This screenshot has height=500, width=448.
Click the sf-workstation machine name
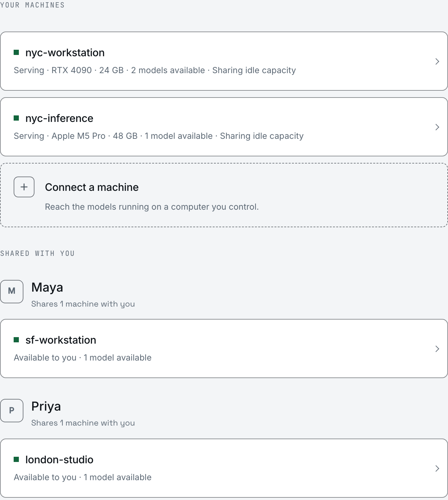[61, 340]
